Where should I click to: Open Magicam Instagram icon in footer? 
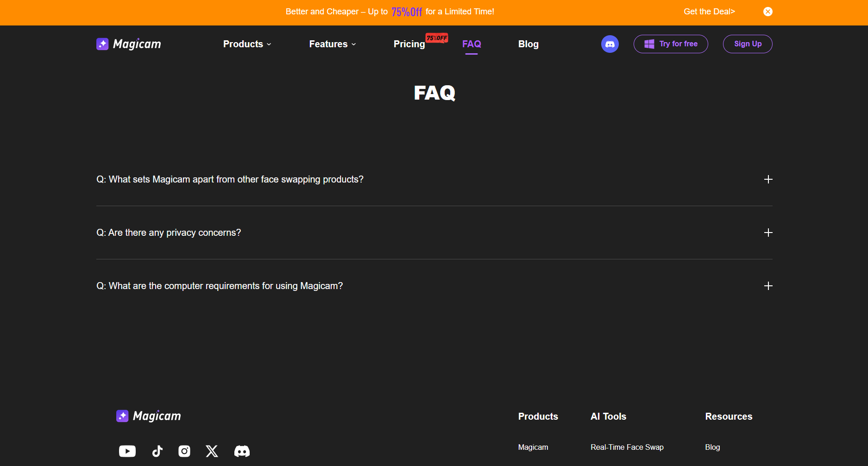184,451
